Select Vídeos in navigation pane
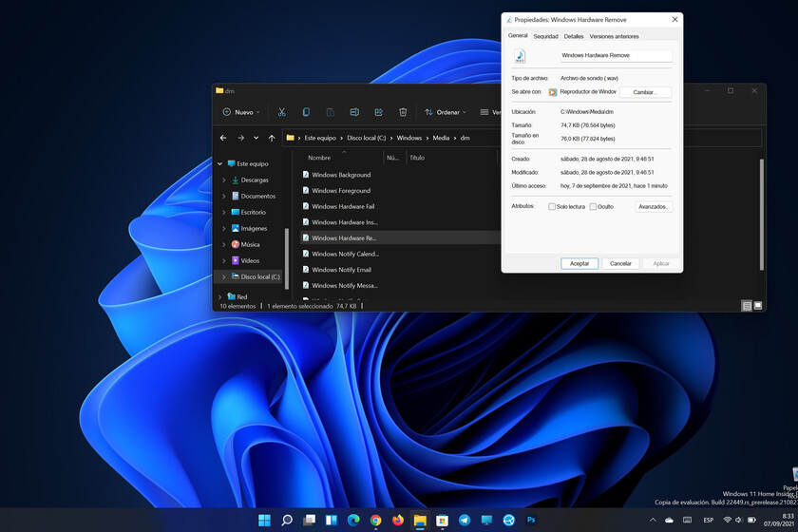This screenshot has height=532, width=798. pos(250,260)
